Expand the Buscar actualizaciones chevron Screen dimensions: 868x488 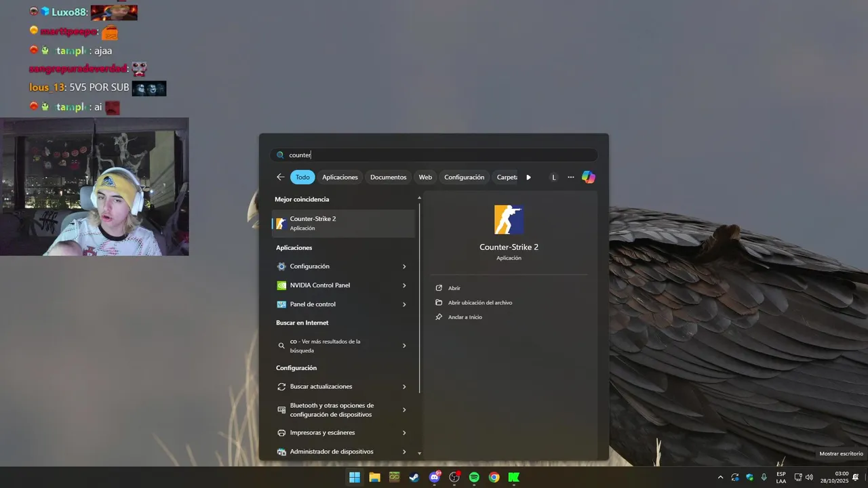(404, 386)
